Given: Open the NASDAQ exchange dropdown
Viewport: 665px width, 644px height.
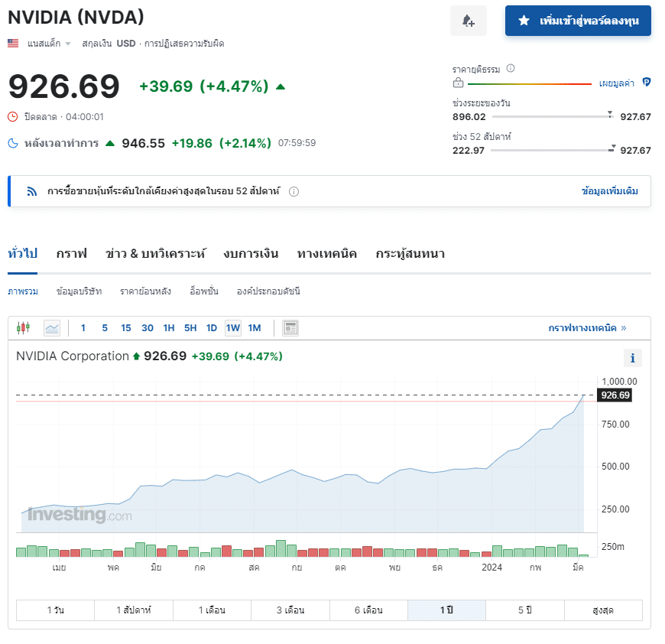Looking at the screenshot, I should pos(49,44).
